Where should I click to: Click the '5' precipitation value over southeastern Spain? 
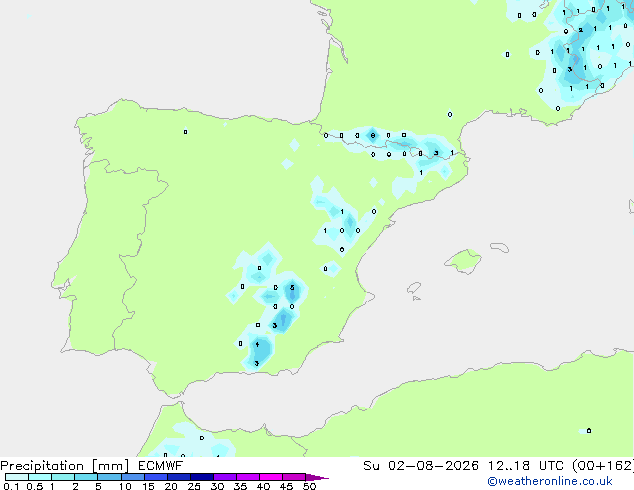tap(292, 288)
